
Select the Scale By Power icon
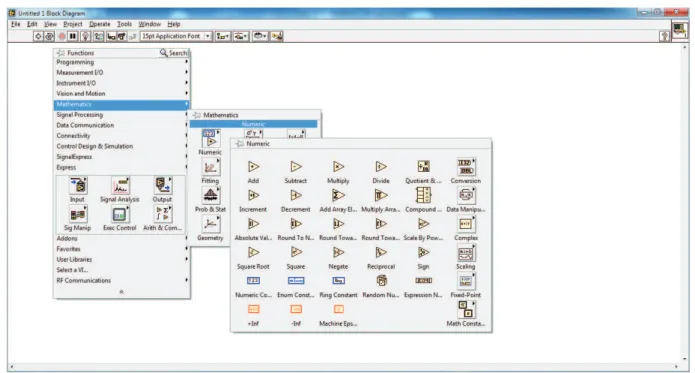point(423,224)
